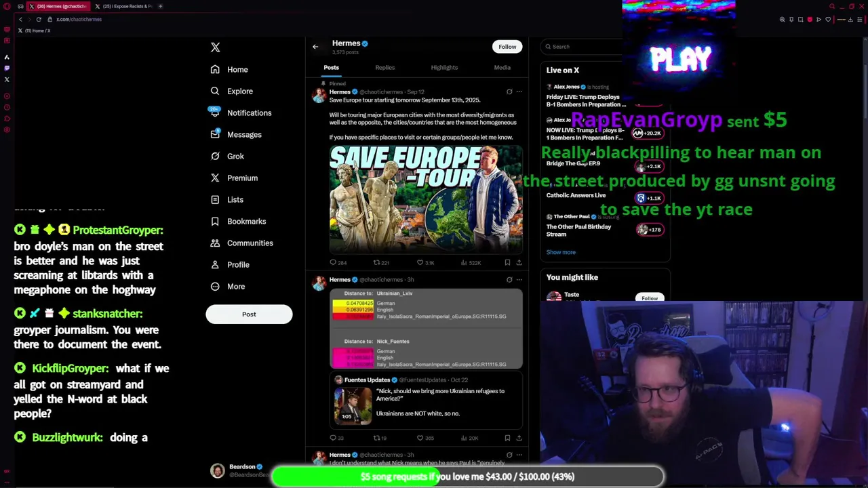Ask Grok about the pinned Sep 12 post
Viewport: 868px width, 488px height.
509,91
